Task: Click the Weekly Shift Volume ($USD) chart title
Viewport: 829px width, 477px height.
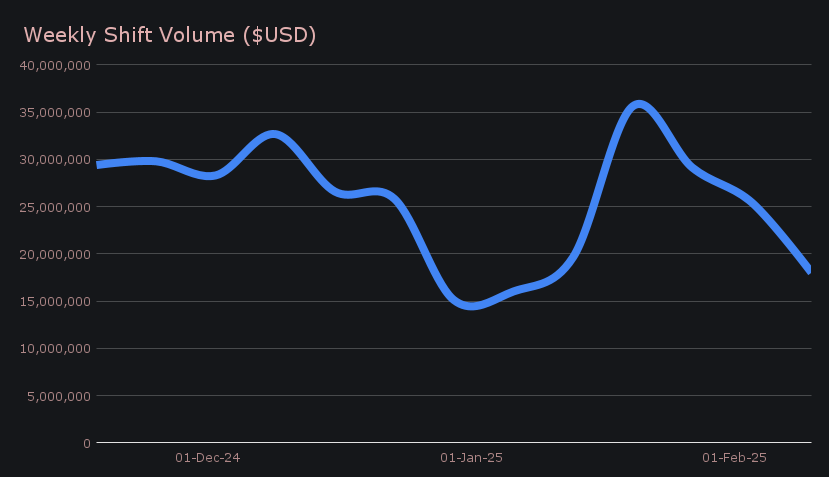Action: click(169, 35)
